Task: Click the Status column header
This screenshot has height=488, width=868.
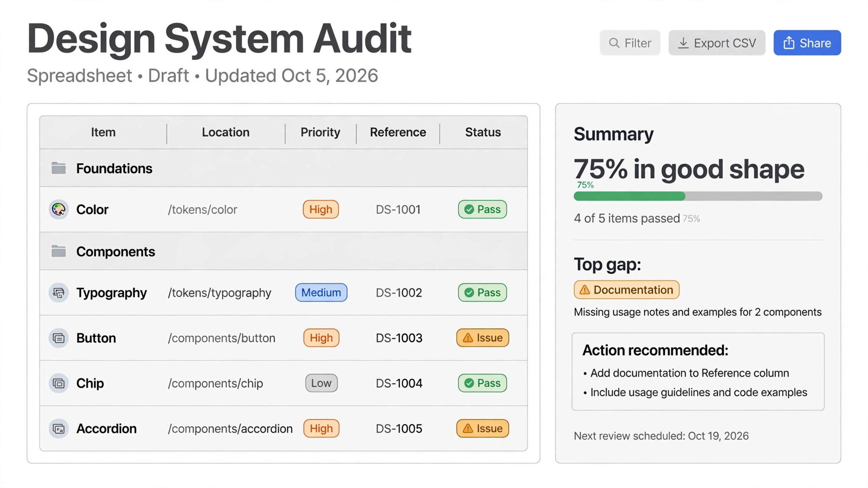Action: (x=483, y=132)
